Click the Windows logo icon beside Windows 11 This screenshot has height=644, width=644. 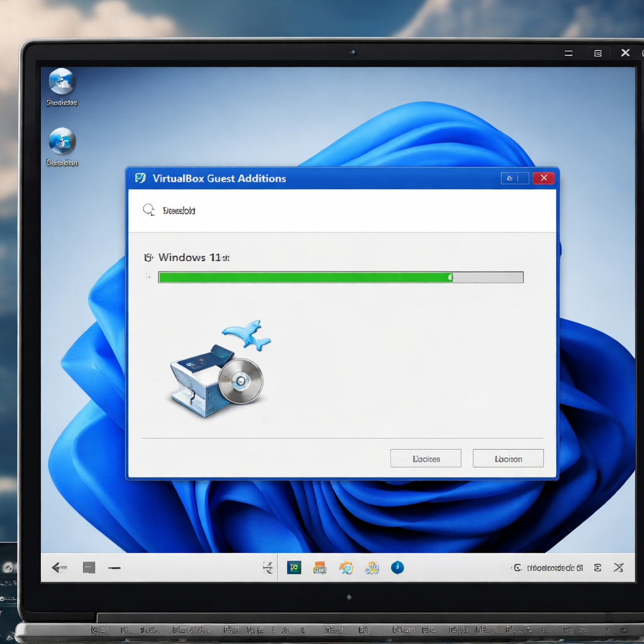[148, 257]
